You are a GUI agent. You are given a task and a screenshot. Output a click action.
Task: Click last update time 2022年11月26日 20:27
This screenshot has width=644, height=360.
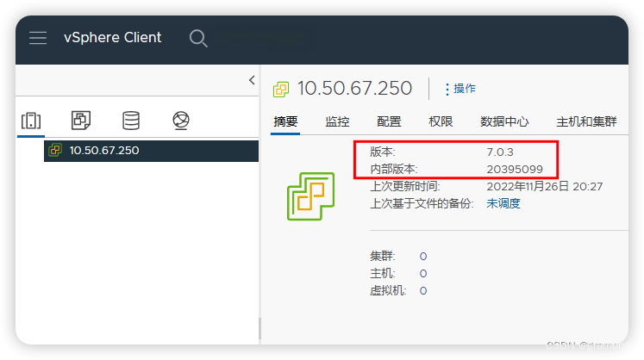tap(545, 186)
